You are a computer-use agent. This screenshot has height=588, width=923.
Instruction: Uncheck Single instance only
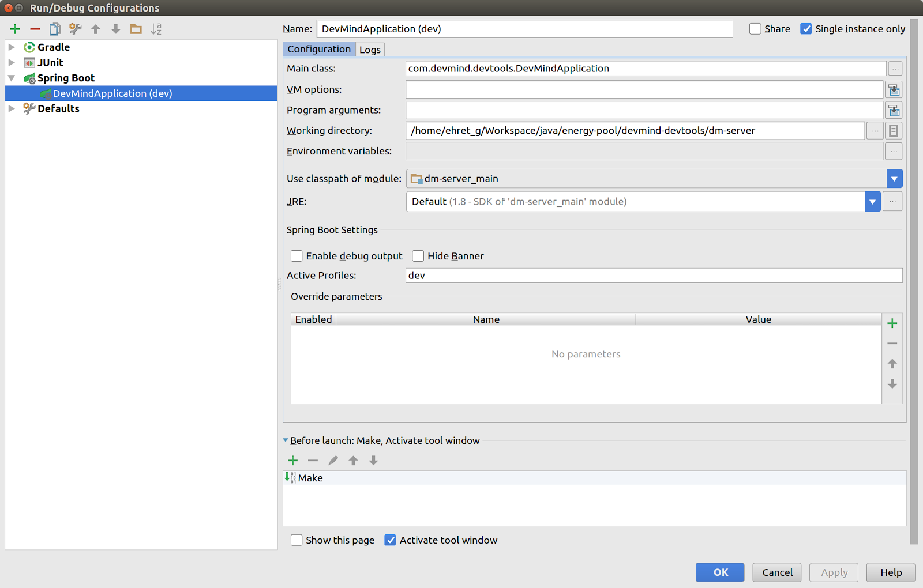pos(806,29)
